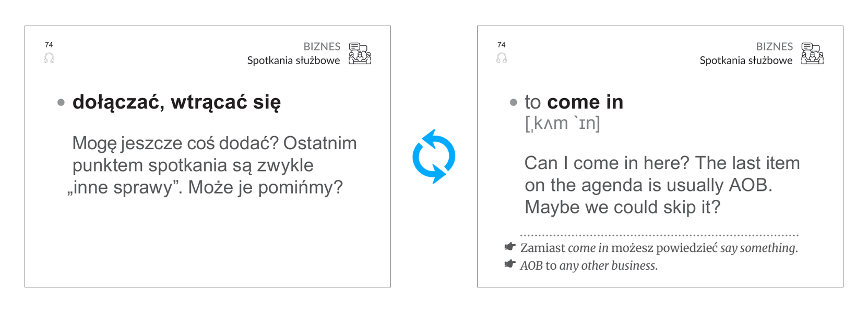
Task: Click 'Spotkania służbowe' on the left card
Action: tap(293, 61)
